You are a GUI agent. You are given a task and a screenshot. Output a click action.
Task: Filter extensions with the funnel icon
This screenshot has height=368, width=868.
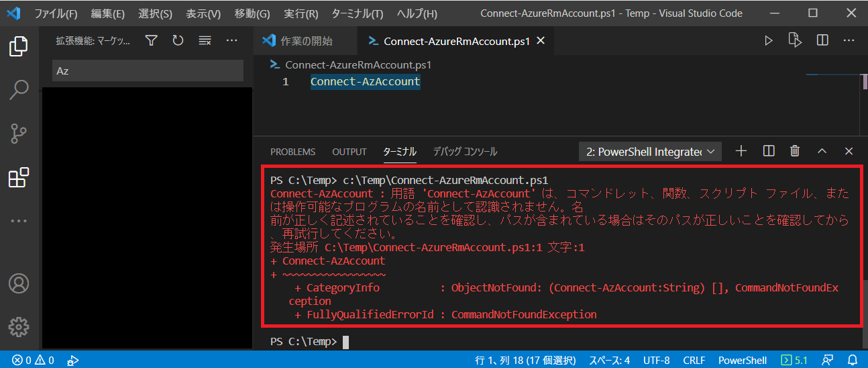(151, 41)
